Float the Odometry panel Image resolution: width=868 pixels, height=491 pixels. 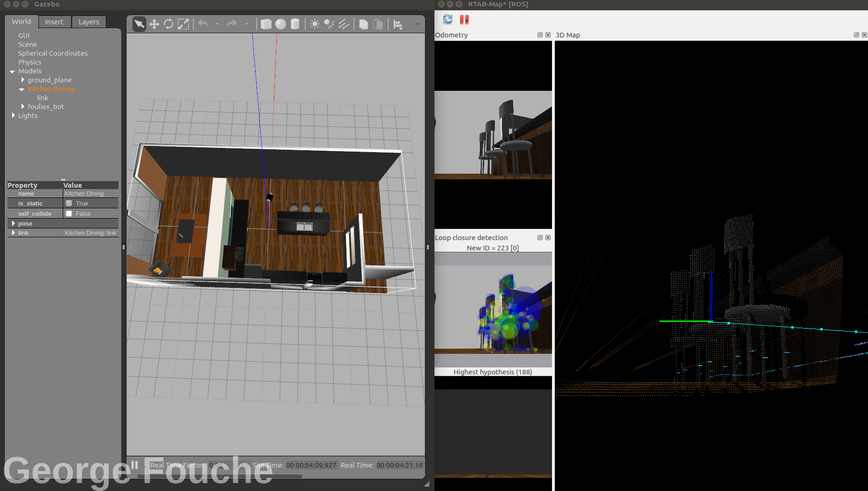[540, 35]
